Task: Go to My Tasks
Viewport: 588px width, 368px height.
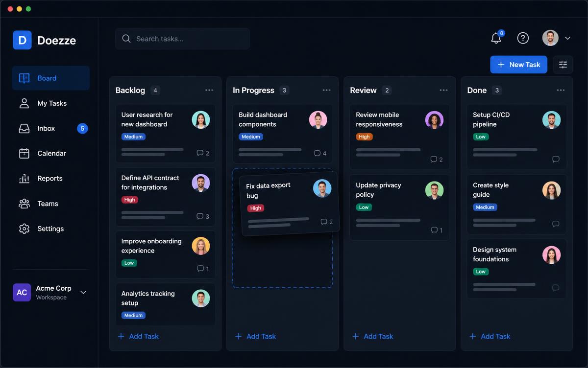Action: [x=51, y=103]
